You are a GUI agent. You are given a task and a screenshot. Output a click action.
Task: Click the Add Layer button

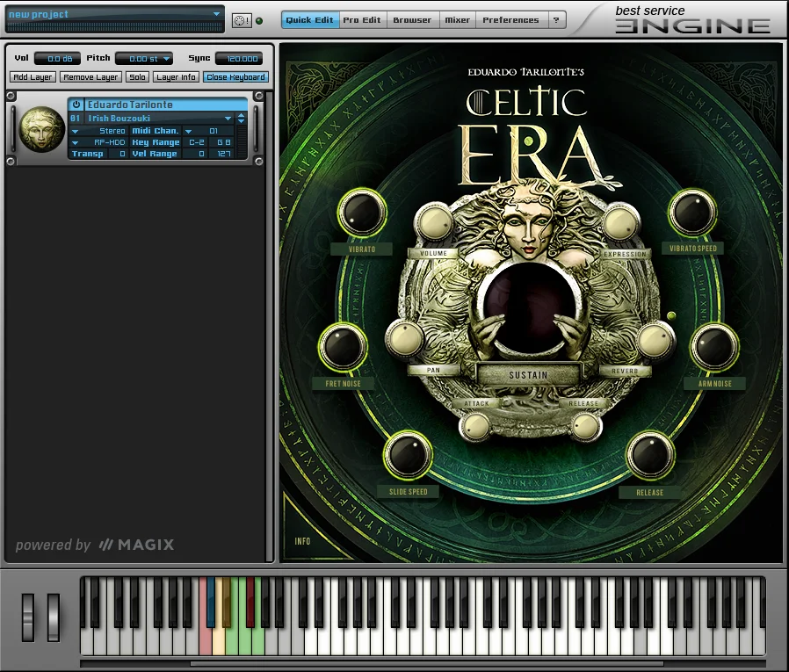coord(33,77)
